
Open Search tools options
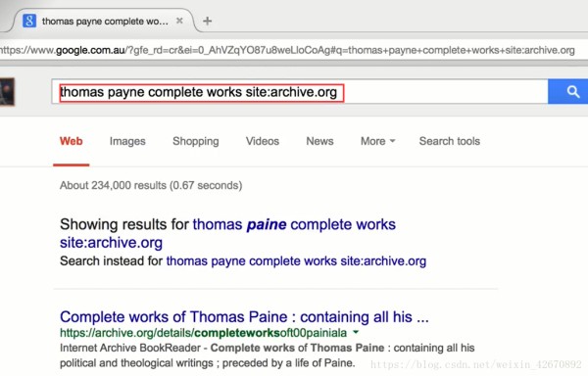(450, 141)
